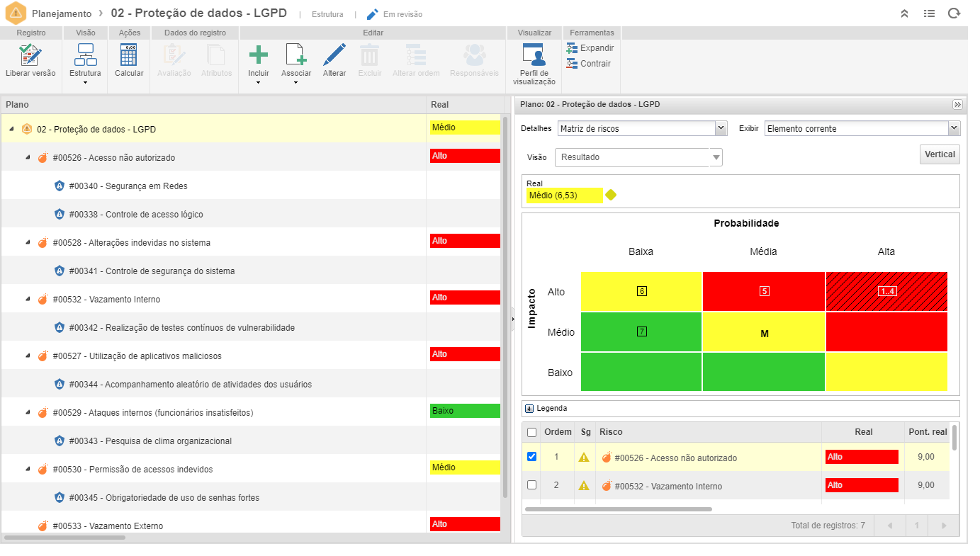The height and width of the screenshot is (556, 980).
Task: Click the refresh icon at top right
Action: pyautogui.click(x=954, y=13)
